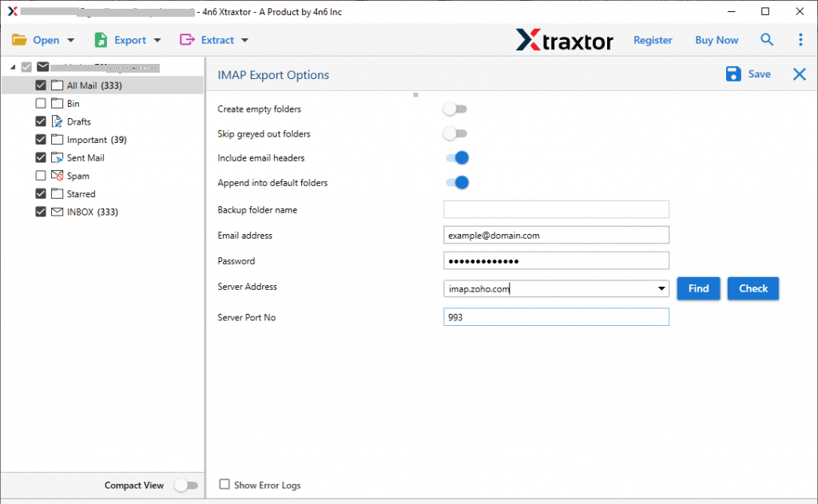Click the Find button
818x504 pixels.
pyautogui.click(x=698, y=288)
